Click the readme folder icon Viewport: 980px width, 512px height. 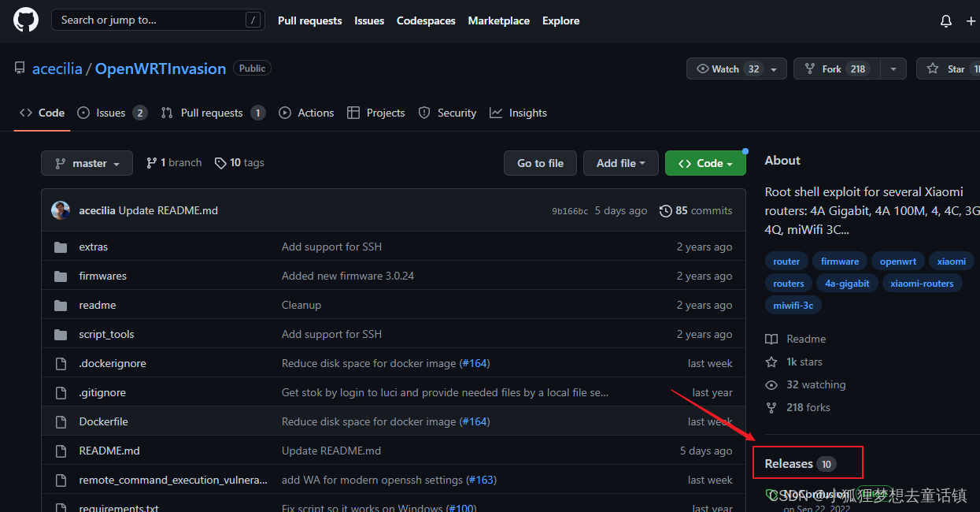[61, 306]
